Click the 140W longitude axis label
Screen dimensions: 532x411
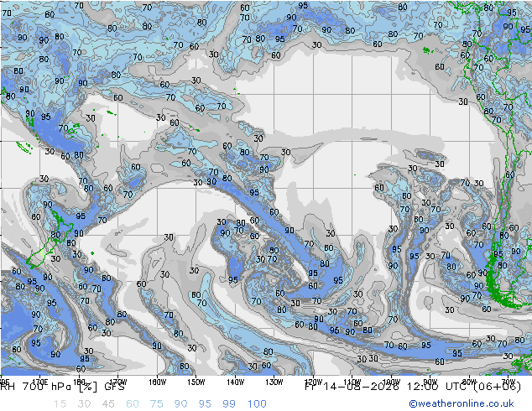click(235, 382)
